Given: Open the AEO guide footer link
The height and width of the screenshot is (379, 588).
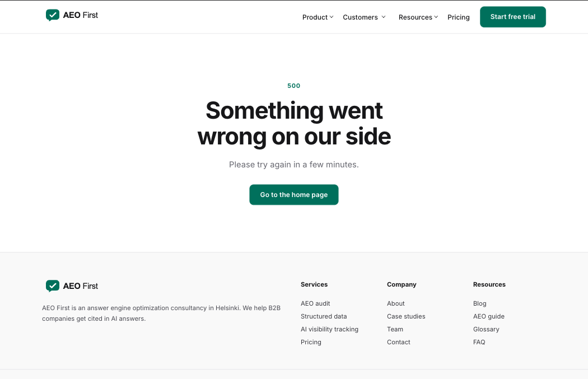Looking at the screenshot, I should coord(489,316).
